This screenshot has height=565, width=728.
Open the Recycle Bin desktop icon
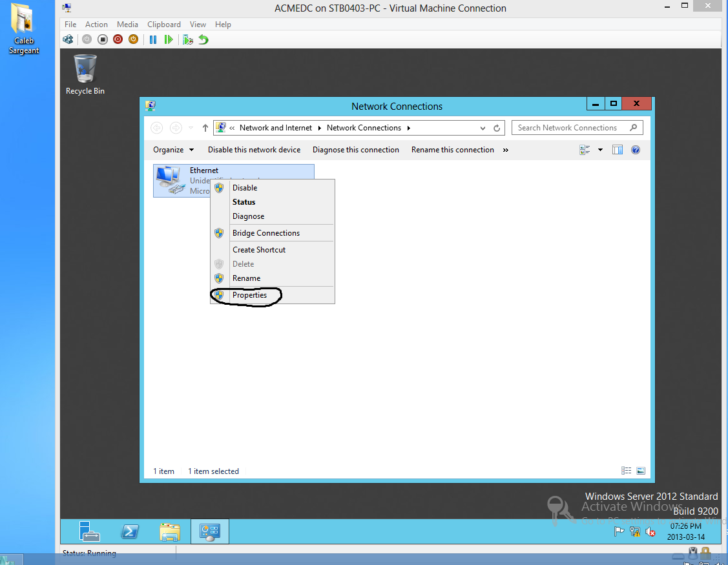pyautogui.click(x=85, y=74)
